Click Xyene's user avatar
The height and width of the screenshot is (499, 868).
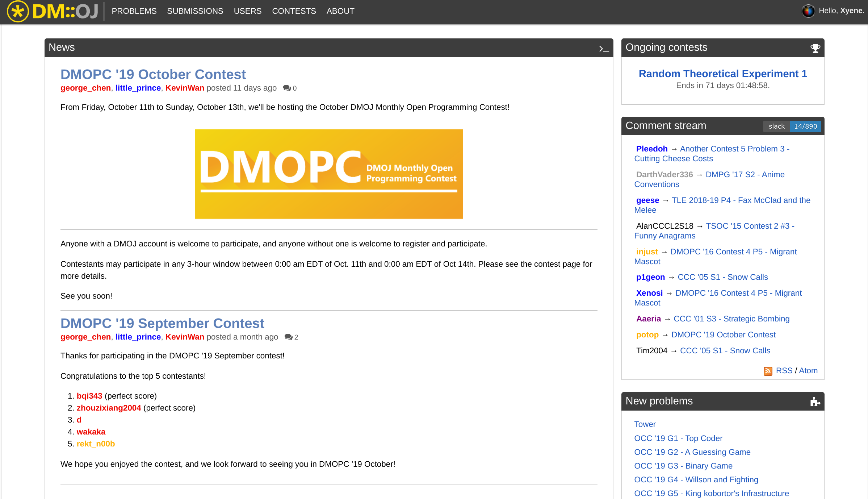coord(808,11)
